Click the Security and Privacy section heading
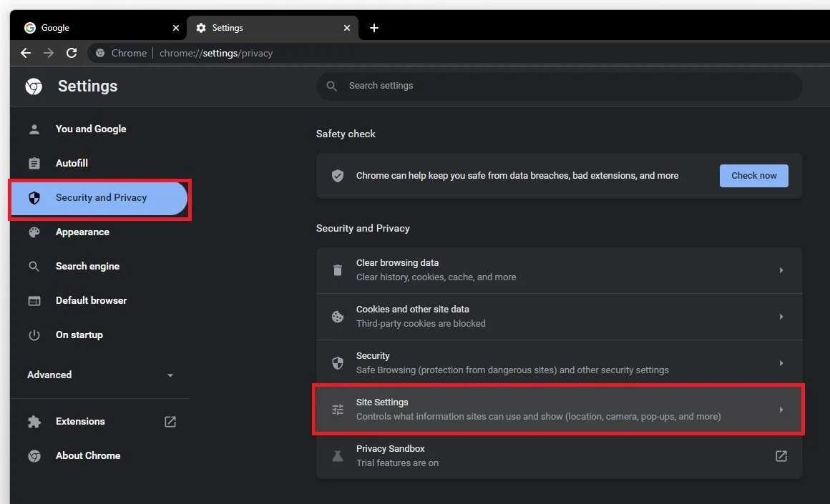Viewport: 830px width, 504px height. coord(363,229)
